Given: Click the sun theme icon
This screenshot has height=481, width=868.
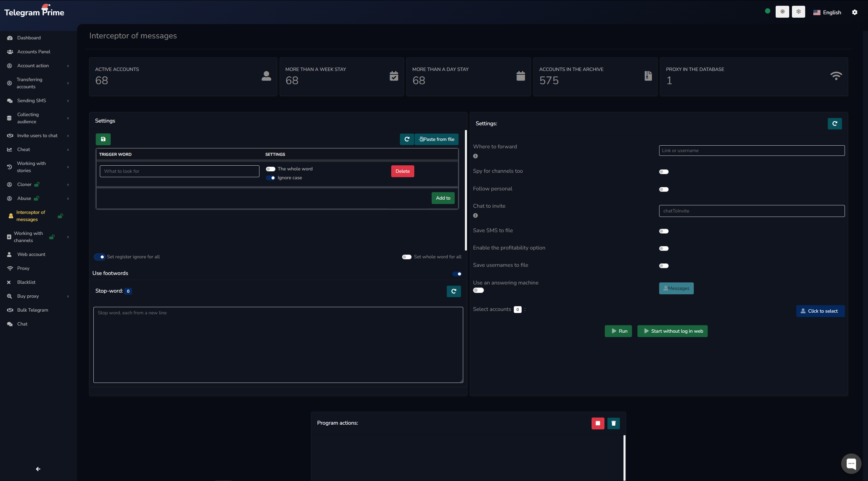Looking at the screenshot, I should (x=782, y=12).
